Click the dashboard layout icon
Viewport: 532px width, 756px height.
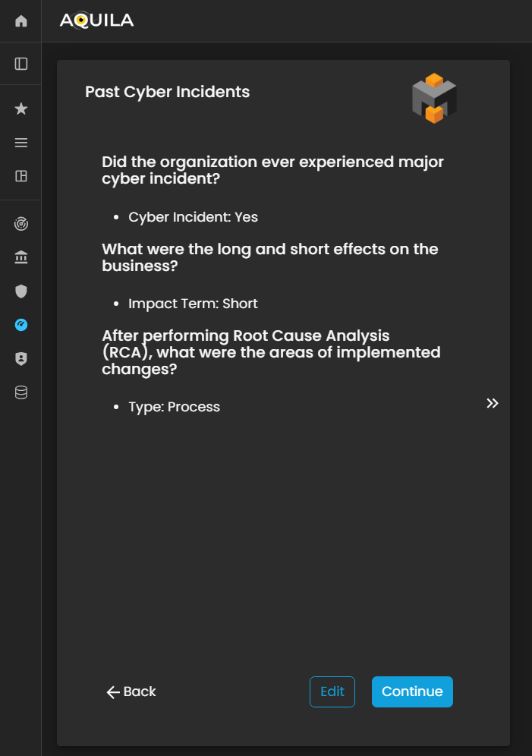21,176
